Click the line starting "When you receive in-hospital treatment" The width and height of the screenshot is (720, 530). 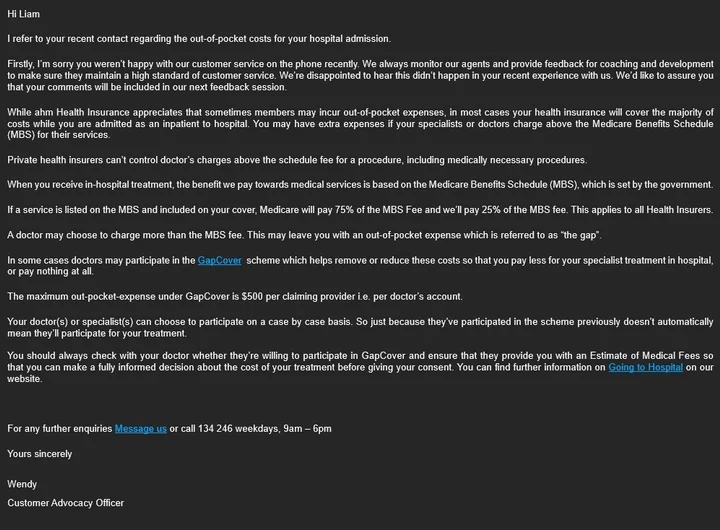click(360, 185)
